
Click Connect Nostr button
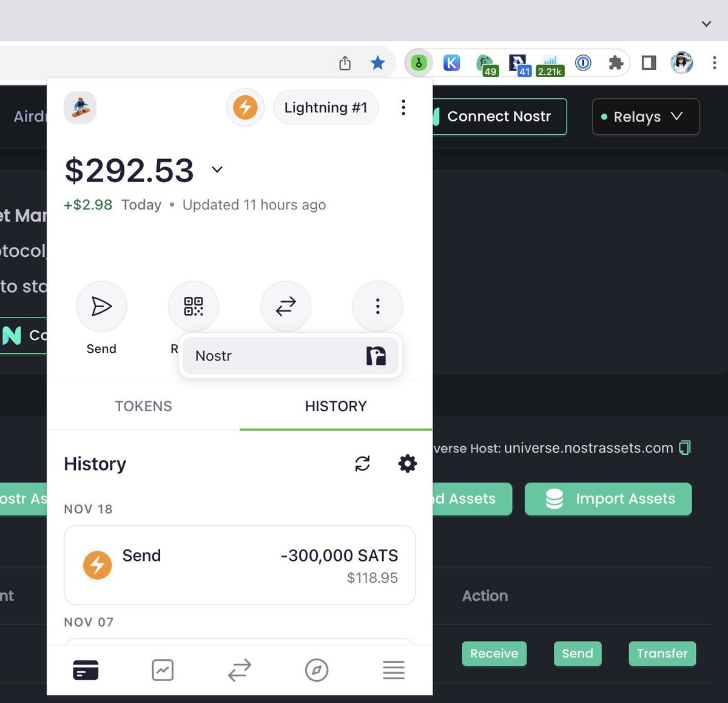point(499,117)
